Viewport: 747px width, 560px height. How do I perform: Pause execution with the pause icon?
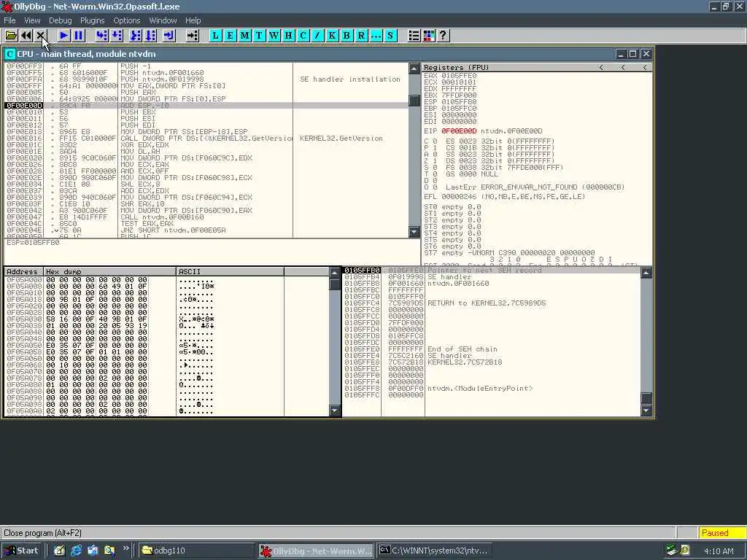click(79, 36)
